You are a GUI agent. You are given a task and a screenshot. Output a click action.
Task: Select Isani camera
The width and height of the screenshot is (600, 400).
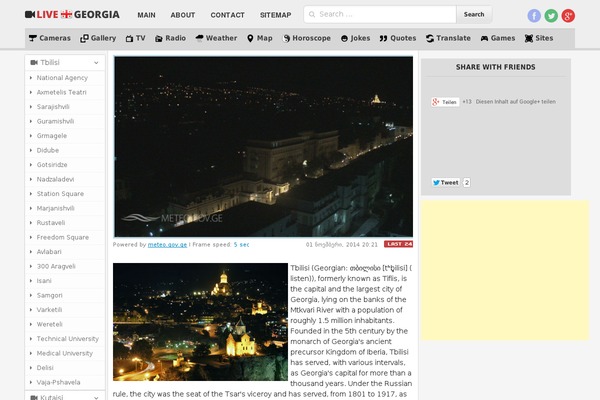tap(44, 281)
